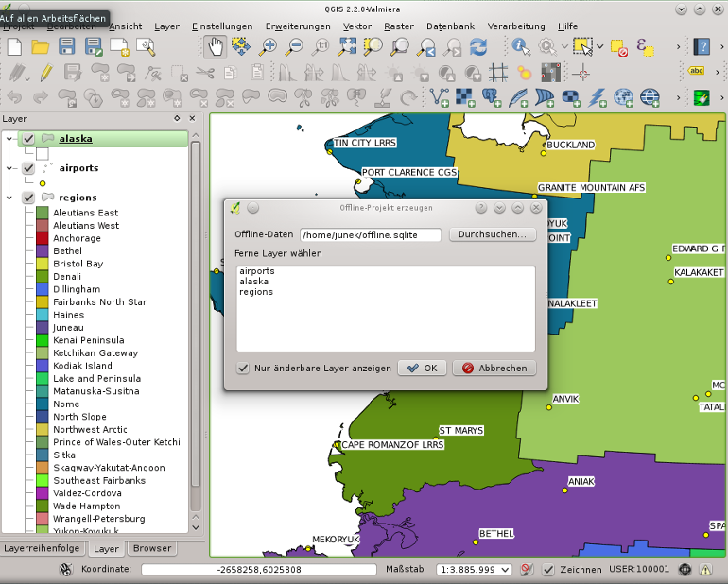Screen dimensions: 728x584
Task: Click the Zoom to native resolution 1:1 icon
Action: (x=321, y=47)
